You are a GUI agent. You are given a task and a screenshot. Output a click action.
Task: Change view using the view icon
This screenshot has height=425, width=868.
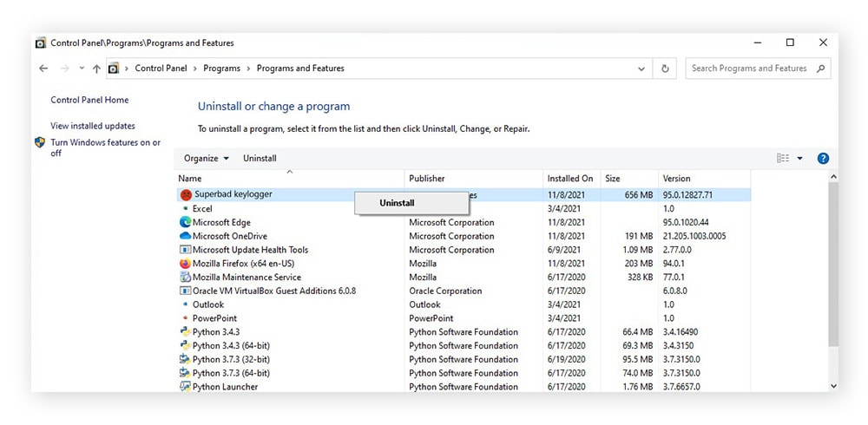(x=783, y=158)
